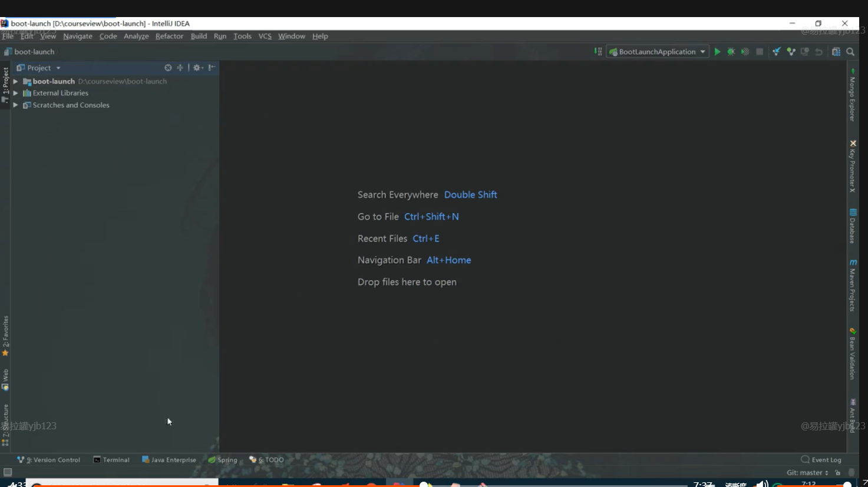Image resolution: width=868 pixels, height=487 pixels.
Task: Commit changes VCS icon in toolbar
Action: coord(791,52)
